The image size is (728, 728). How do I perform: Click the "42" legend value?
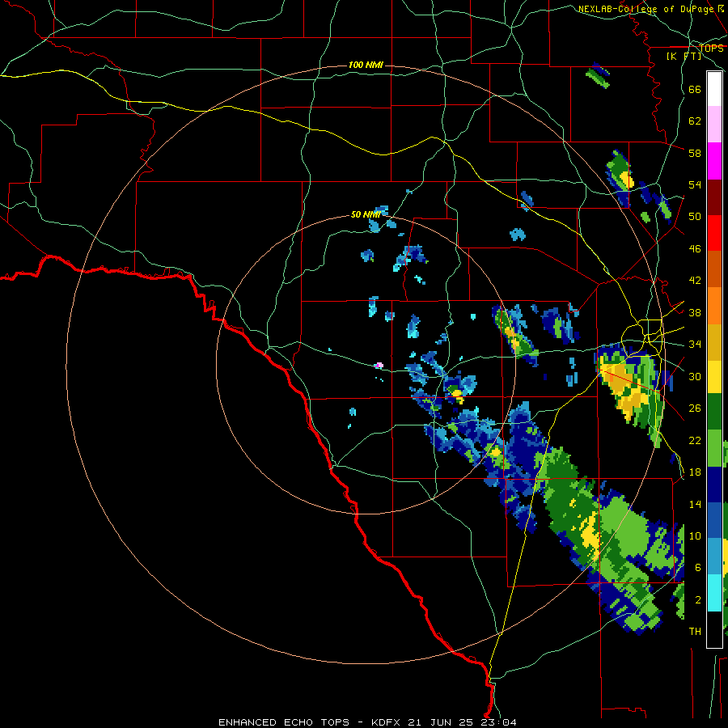point(695,280)
